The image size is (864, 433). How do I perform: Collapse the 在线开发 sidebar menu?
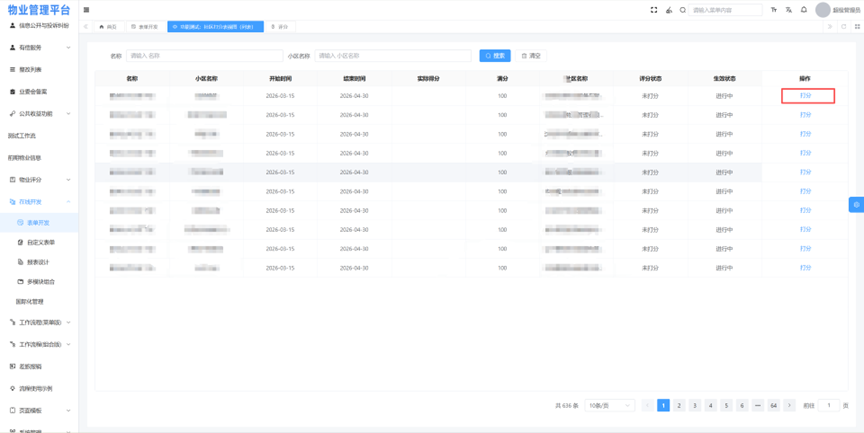38,202
